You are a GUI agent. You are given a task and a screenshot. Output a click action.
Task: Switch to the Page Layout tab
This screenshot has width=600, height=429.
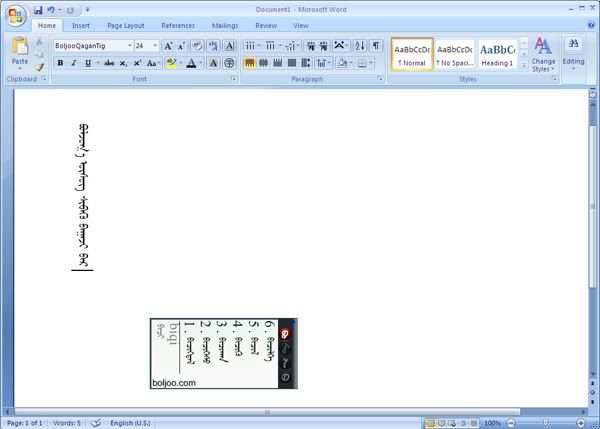[127, 25]
